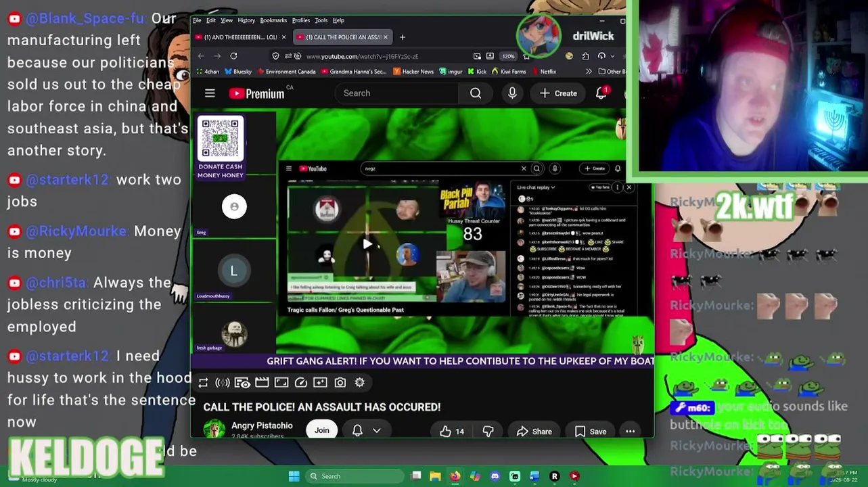
Task: Click the 120% zoom level indicator
Action: point(508,56)
